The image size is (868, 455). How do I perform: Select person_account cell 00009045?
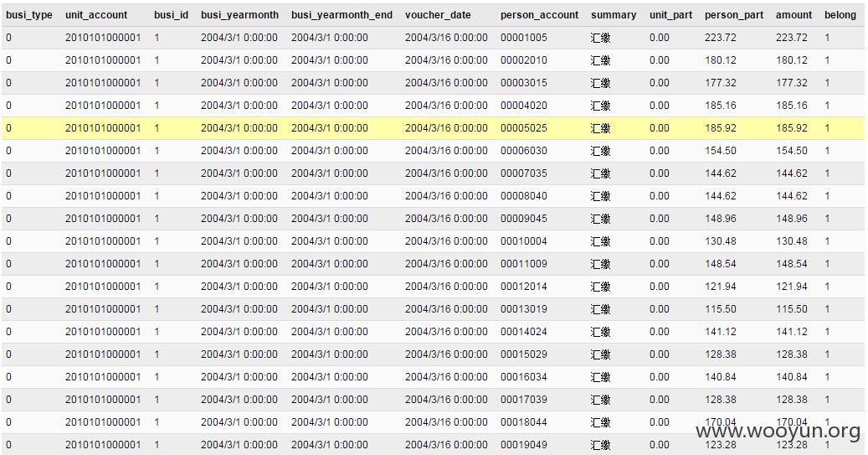[x=524, y=219]
